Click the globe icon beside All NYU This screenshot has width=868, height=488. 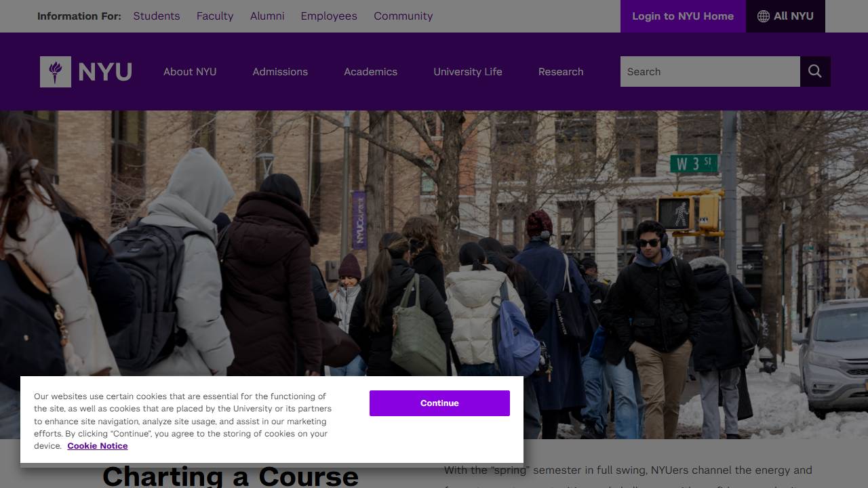pyautogui.click(x=764, y=16)
